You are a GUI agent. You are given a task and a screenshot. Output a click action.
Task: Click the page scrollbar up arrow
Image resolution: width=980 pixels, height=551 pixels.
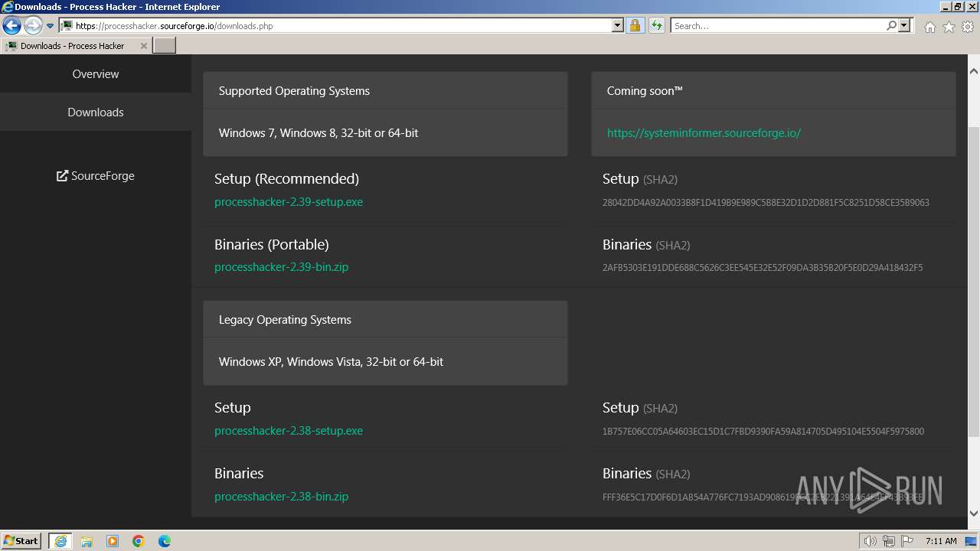click(x=974, y=71)
